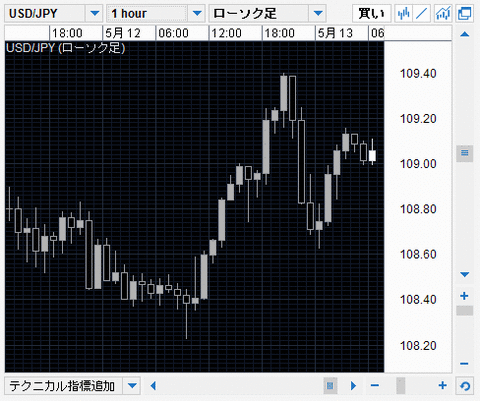Click the price axis up arrow
The width and height of the screenshot is (480, 401).
coord(464,34)
